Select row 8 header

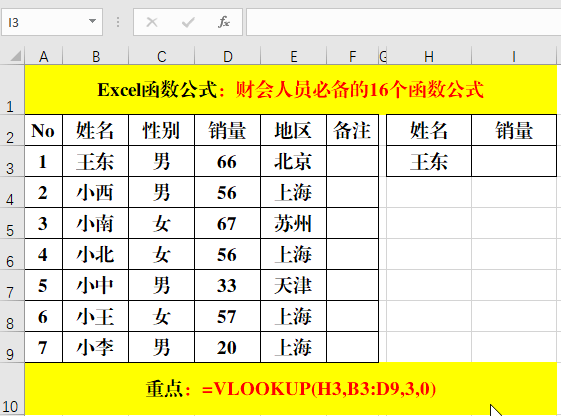[x=12, y=316]
